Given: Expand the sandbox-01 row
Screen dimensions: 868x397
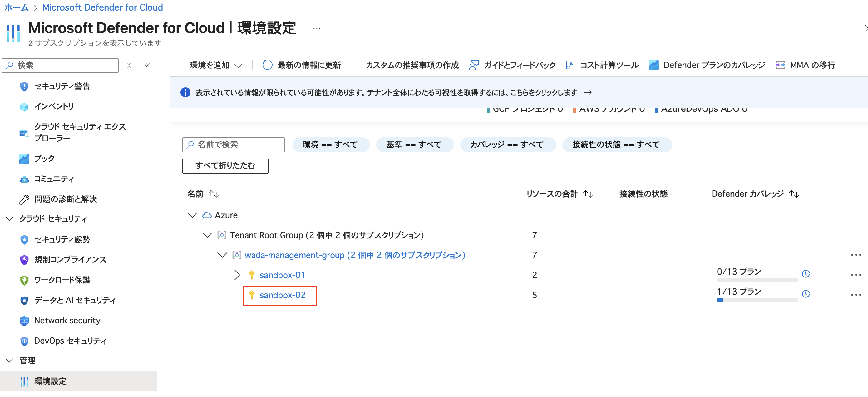Looking at the screenshot, I should [x=237, y=275].
